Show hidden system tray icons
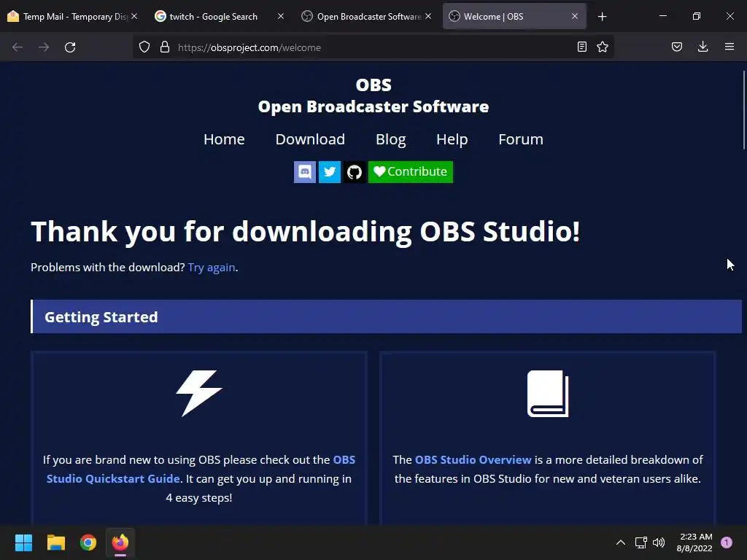Image resolution: width=747 pixels, height=560 pixels. click(620, 542)
